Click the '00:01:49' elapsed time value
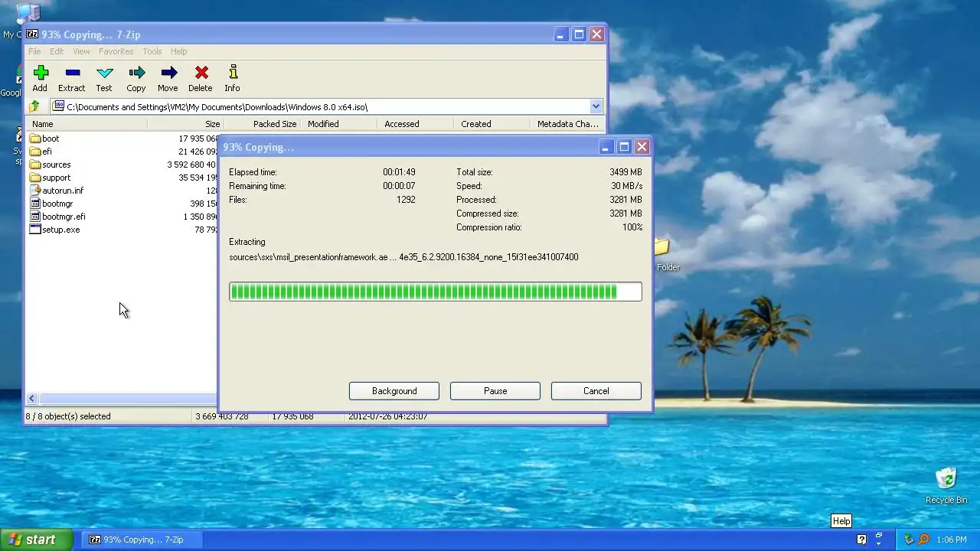This screenshot has height=551, width=980. [399, 172]
